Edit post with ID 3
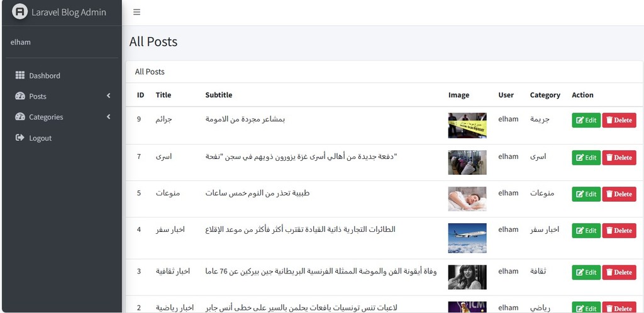The image size is (644, 313). (x=586, y=272)
